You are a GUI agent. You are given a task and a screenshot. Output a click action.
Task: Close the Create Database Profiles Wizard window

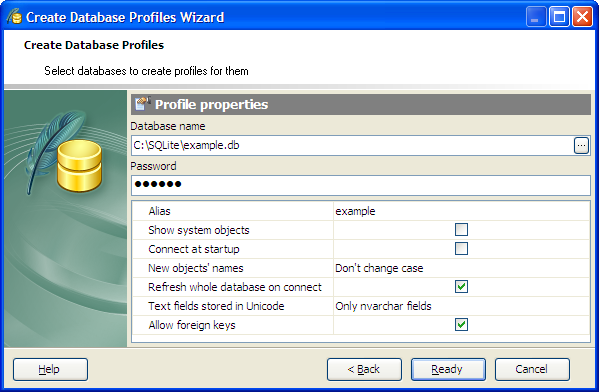582,17
